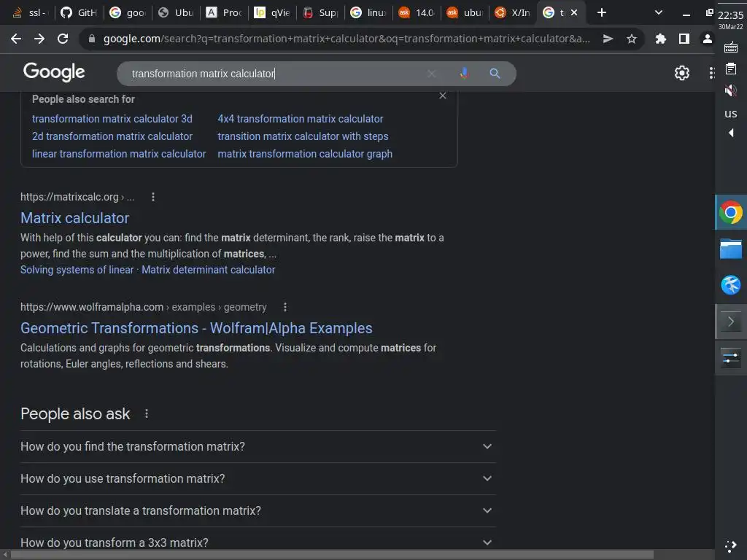
Task: Go to Google homepage via the logo
Action: [54, 72]
